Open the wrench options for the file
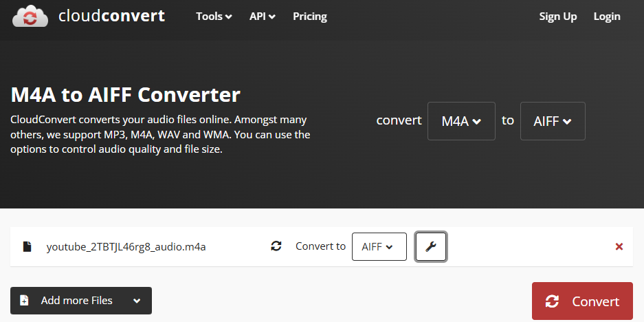The image size is (644, 322). coord(431,247)
